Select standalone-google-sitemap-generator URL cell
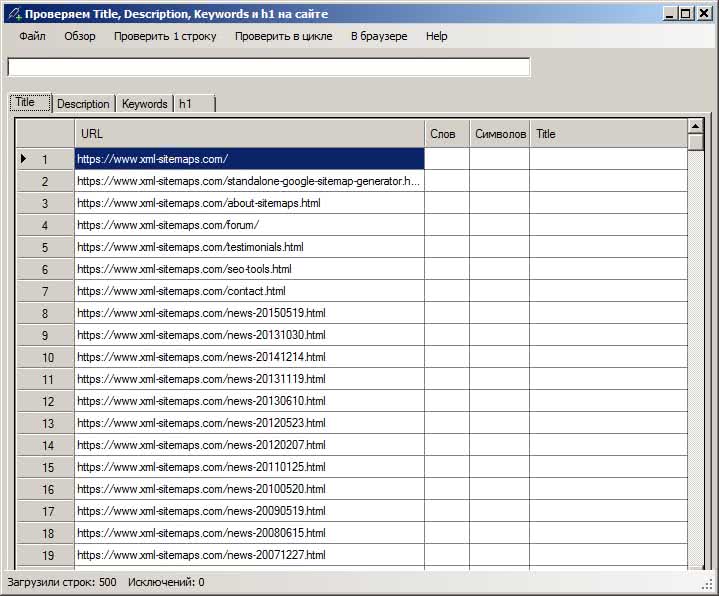Viewport: 719px width, 596px height. coord(249,181)
